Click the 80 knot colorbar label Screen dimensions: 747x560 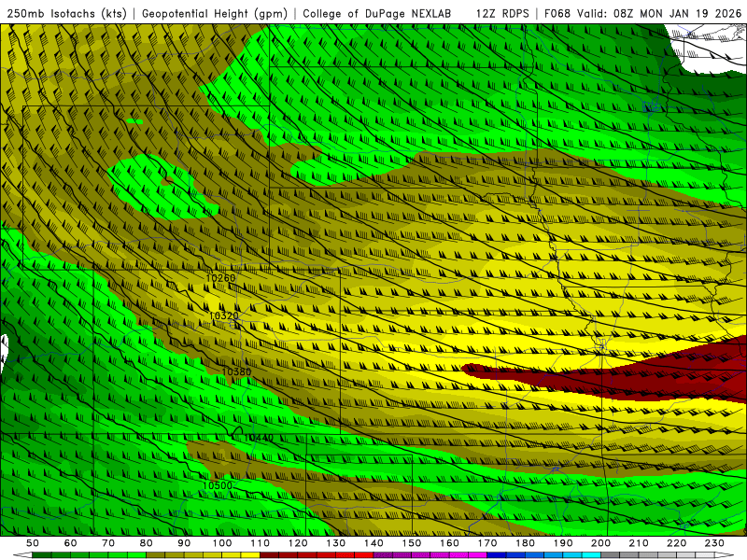(x=147, y=543)
